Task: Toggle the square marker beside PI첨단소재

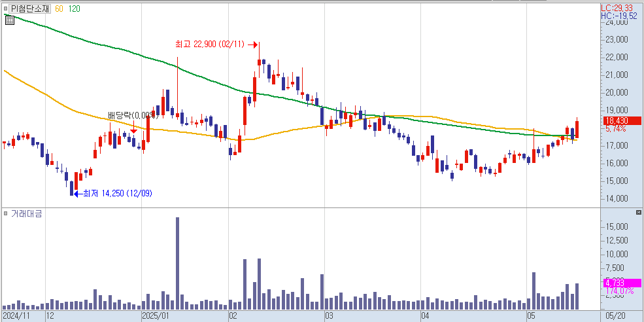Action: pyautogui.click(x=6, y=9)
